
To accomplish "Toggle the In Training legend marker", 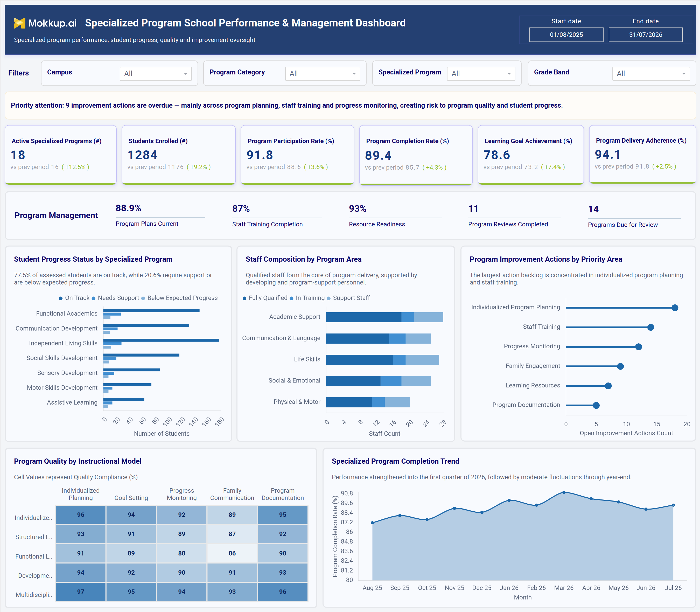I will point(291,298).
